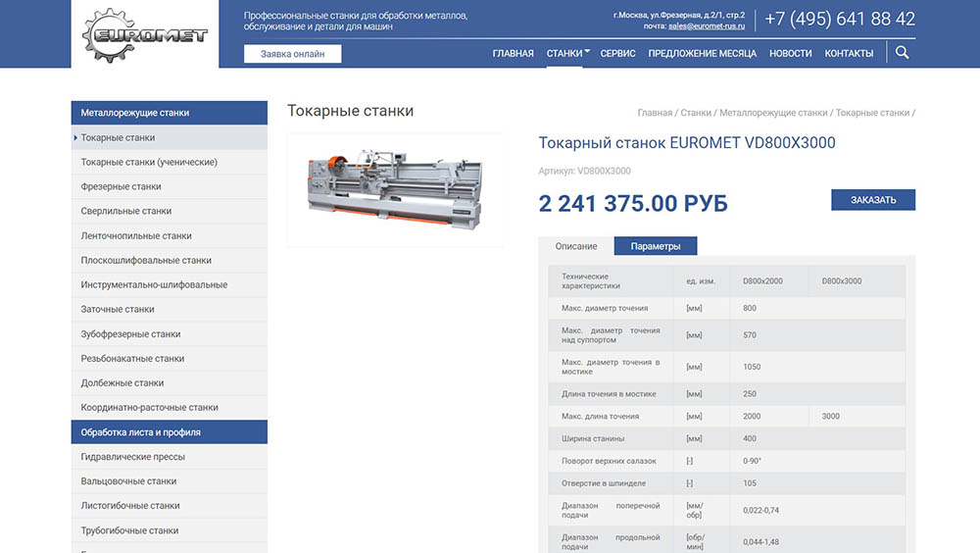Call phone number +7 (495) 641 88 42
This screenshot has height=553, width=980.
pyautogui.click(x=840, y=19)
